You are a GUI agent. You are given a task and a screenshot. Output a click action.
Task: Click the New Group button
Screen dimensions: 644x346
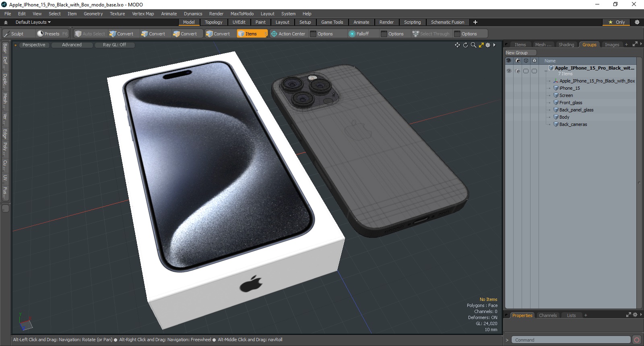pyautogui.click(x=520, y=53)
